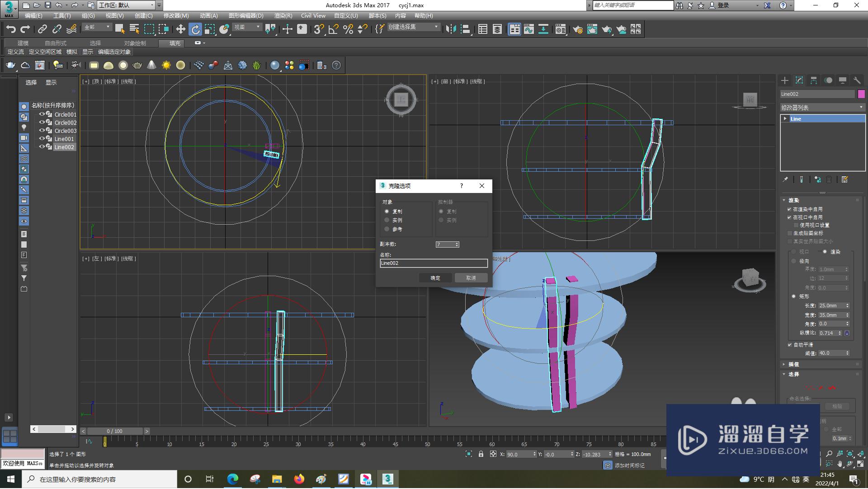
Task: Open the Mirror tool
Action: coord(451,29)
